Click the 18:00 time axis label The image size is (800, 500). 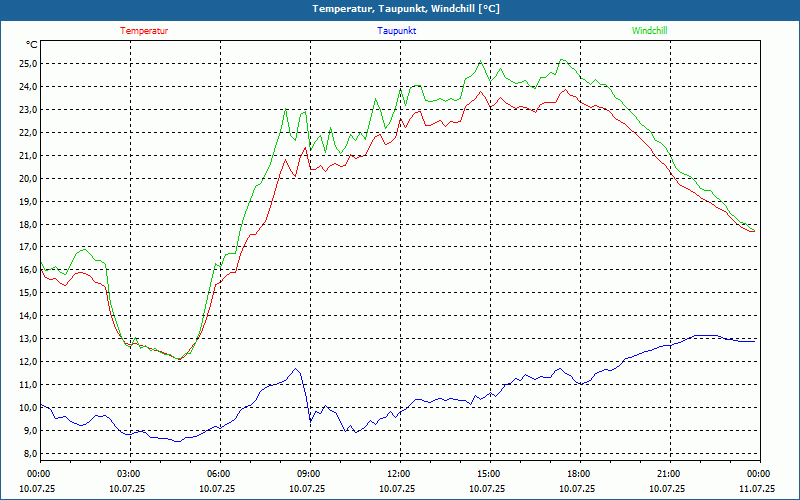(x=580, y=474)
